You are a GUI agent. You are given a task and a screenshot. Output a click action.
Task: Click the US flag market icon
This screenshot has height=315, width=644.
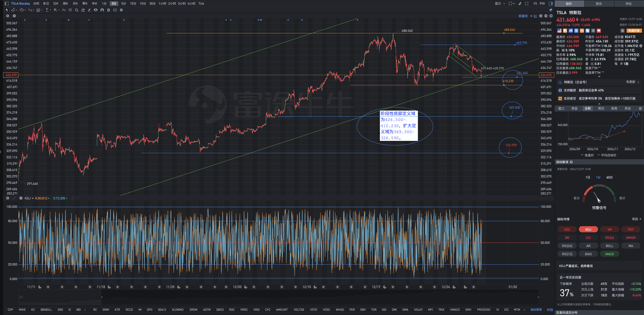pos(559,31)
